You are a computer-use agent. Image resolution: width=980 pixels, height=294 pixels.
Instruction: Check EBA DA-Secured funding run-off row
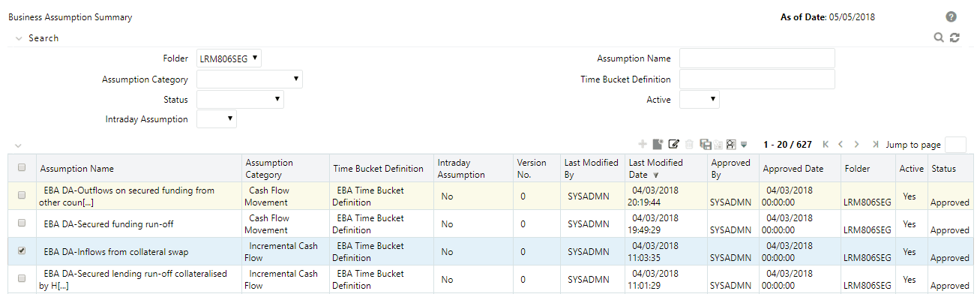(22, 223)
